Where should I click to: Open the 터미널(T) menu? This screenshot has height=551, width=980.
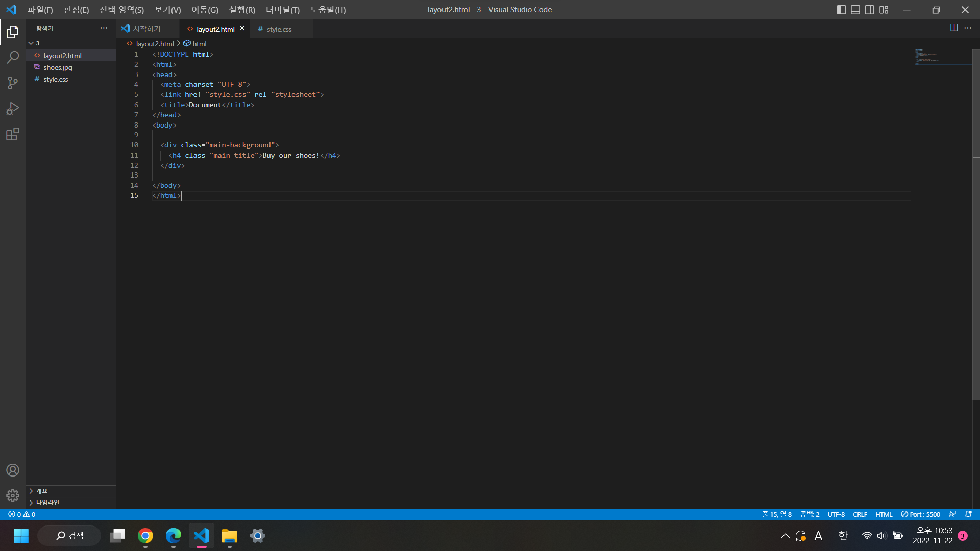pyautogui.click(x=282, y=10)
